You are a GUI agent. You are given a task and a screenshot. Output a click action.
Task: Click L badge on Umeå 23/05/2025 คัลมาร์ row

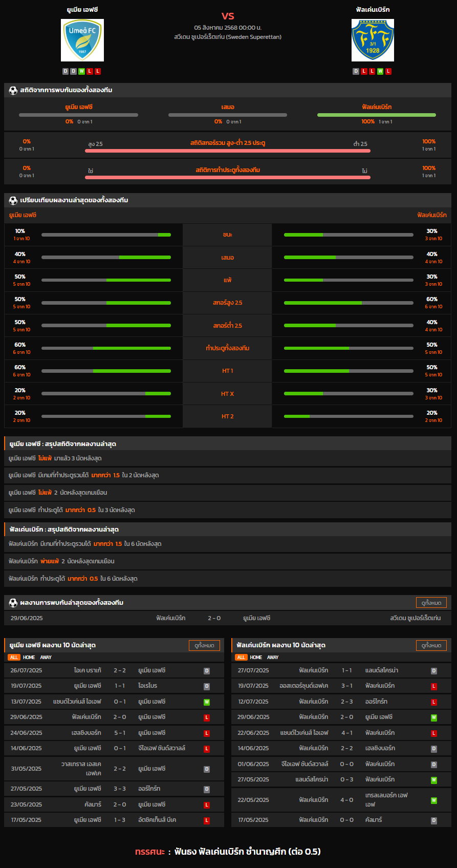coord(207,805)
